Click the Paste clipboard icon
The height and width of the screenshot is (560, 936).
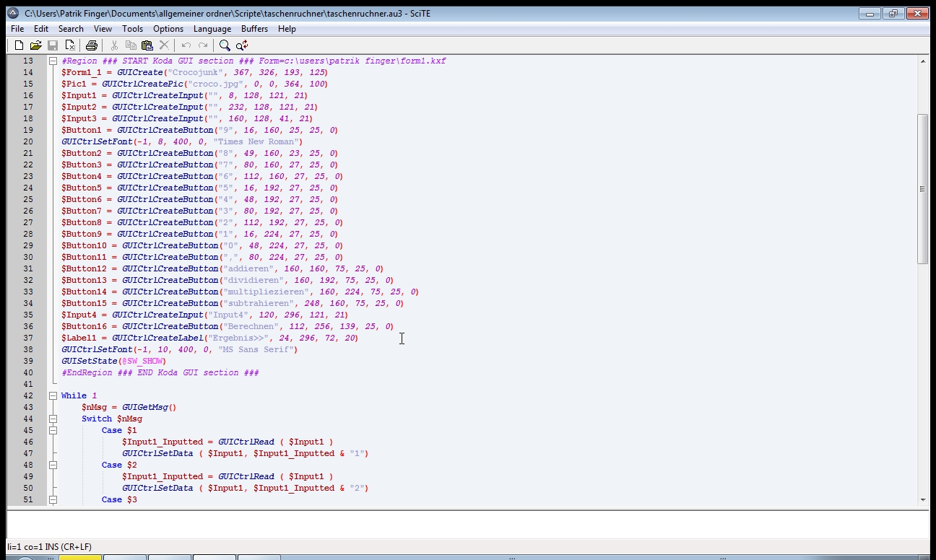click(x=147, y=45)
